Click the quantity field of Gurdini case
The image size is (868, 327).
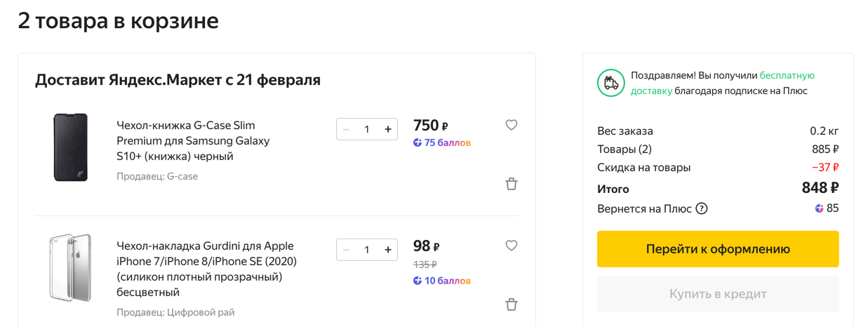[366, 250]
